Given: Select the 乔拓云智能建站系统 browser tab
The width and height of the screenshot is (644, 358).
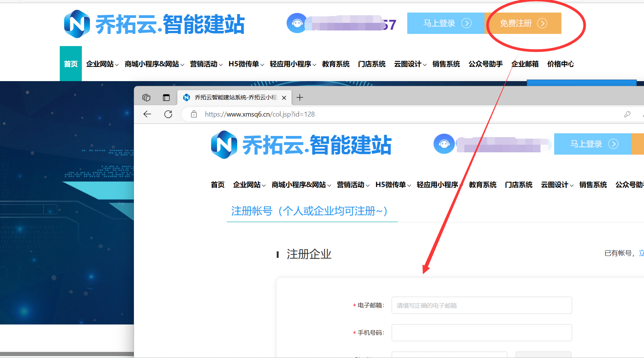Looking at the screenshot, I should 235,97.
